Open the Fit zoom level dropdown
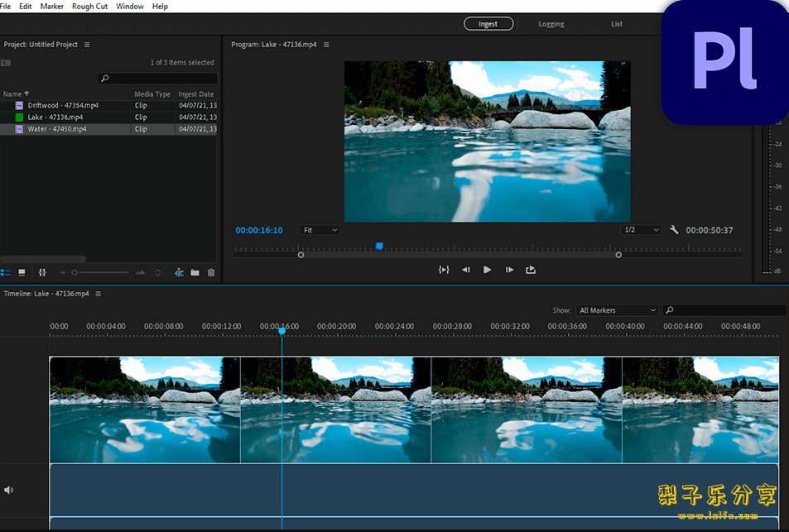Viewport: 789px width, 532px height. [320, 230]
